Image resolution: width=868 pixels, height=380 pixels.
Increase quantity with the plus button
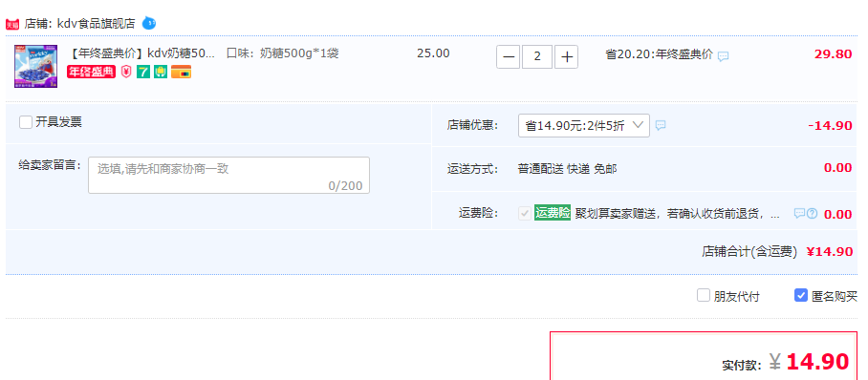click(x=566, y=57)
